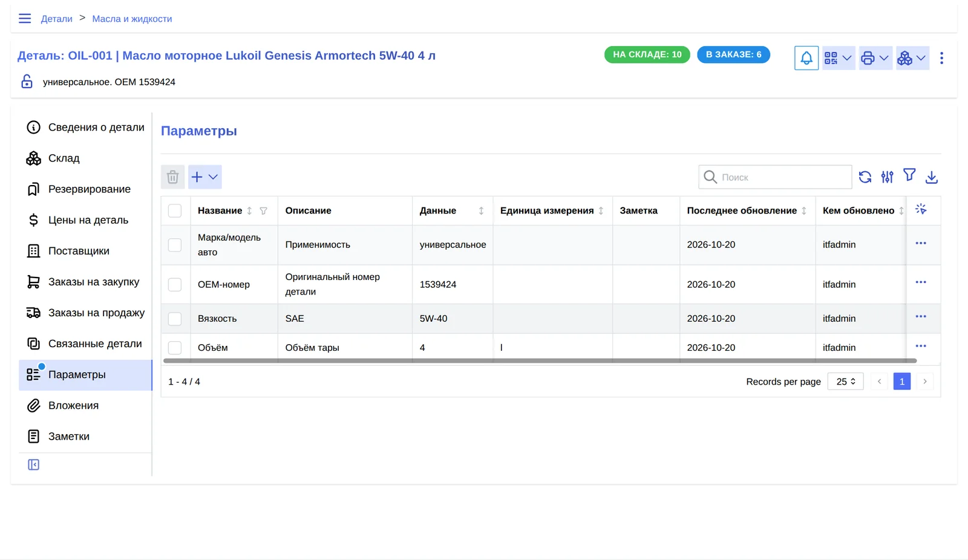The width and height of the screenshot is (968, 560).
Task: Open the print actions dropdown
Action: tap(875, 58)
